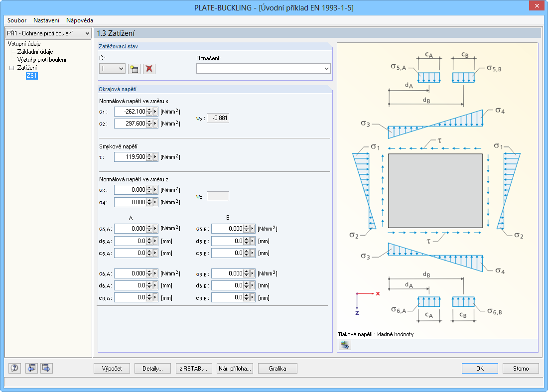Open arrow menu next to c5,B field

253,253
